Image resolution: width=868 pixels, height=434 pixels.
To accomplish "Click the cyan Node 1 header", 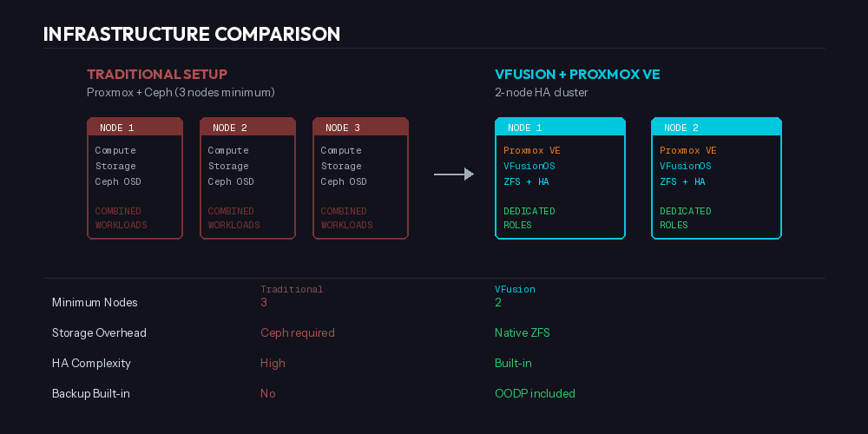I will point(560,128).
